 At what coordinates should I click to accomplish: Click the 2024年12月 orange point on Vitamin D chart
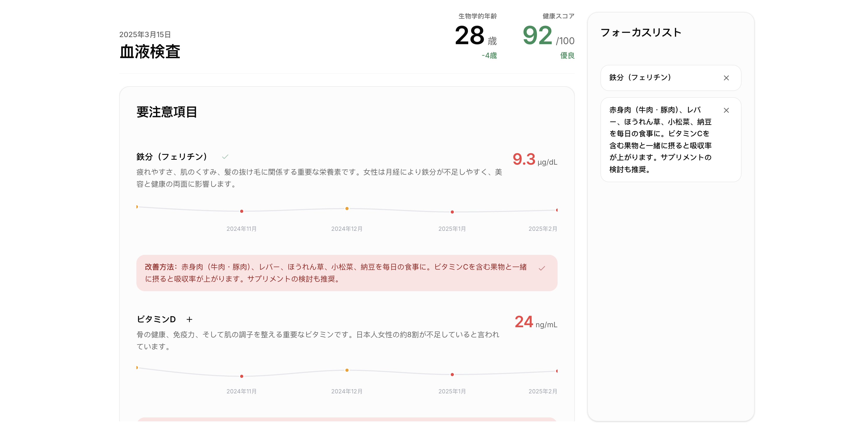click(x=347, y=370)
